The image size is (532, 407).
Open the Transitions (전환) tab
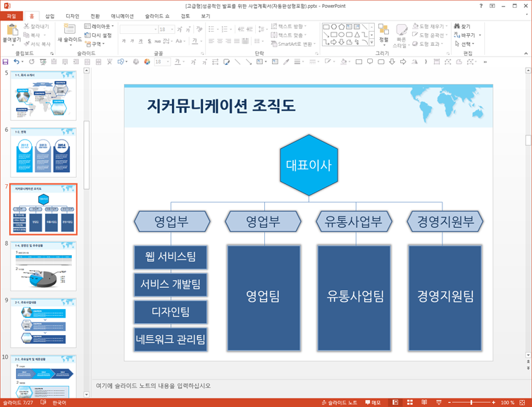pos(95,16)
